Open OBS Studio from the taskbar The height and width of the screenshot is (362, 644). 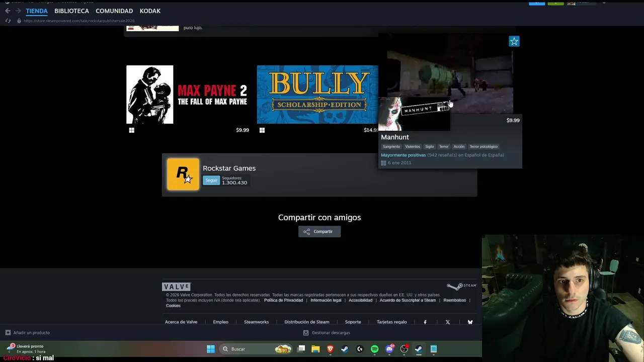click(404, 349)
